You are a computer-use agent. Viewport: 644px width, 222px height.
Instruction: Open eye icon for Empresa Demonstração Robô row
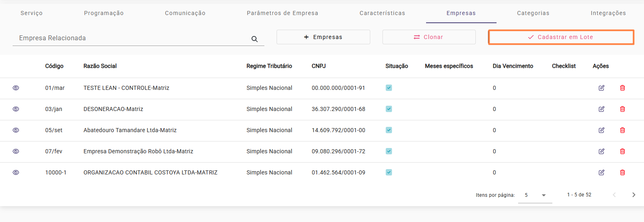pos(16,151)
